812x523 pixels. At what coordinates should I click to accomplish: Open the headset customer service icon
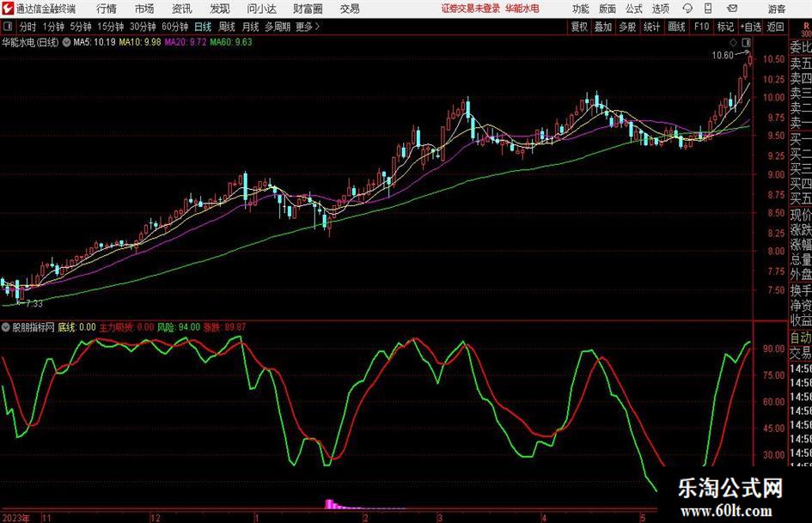[687, 9]
